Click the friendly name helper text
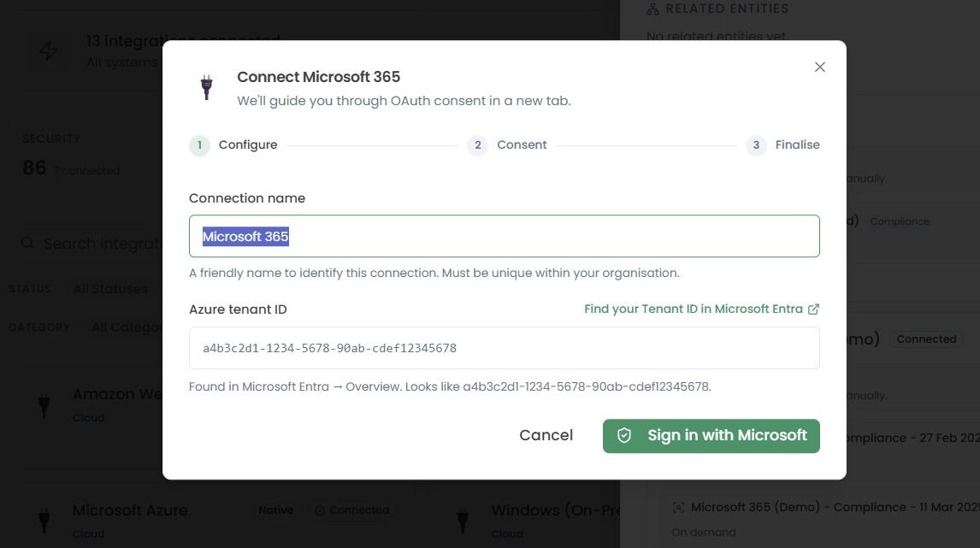 (x=434, y=273)
